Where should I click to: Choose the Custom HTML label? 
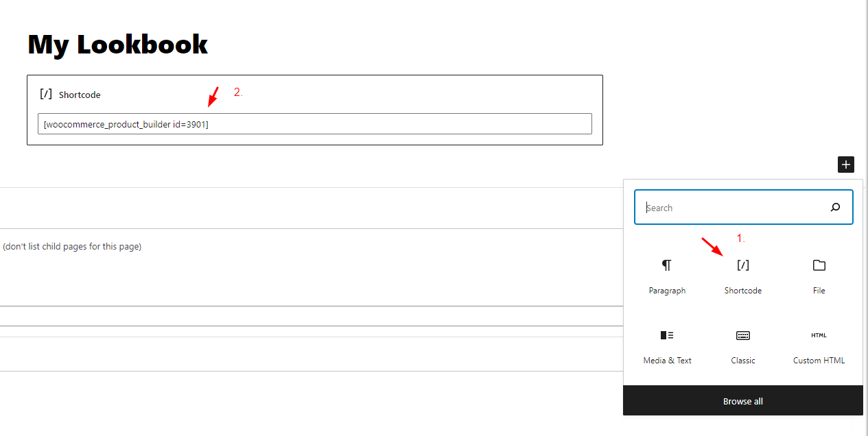click(x=819, y=361)
